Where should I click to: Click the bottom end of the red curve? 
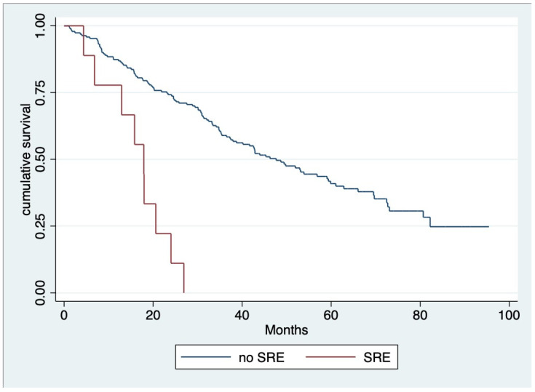click(x=184, y=292)
